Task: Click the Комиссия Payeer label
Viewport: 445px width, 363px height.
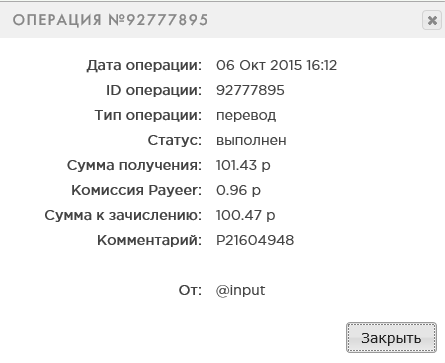Action: pos(136,191)
